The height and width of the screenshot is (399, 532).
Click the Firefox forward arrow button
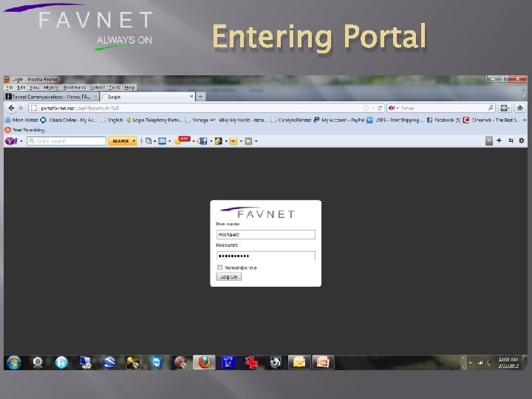tap(21, 108)
